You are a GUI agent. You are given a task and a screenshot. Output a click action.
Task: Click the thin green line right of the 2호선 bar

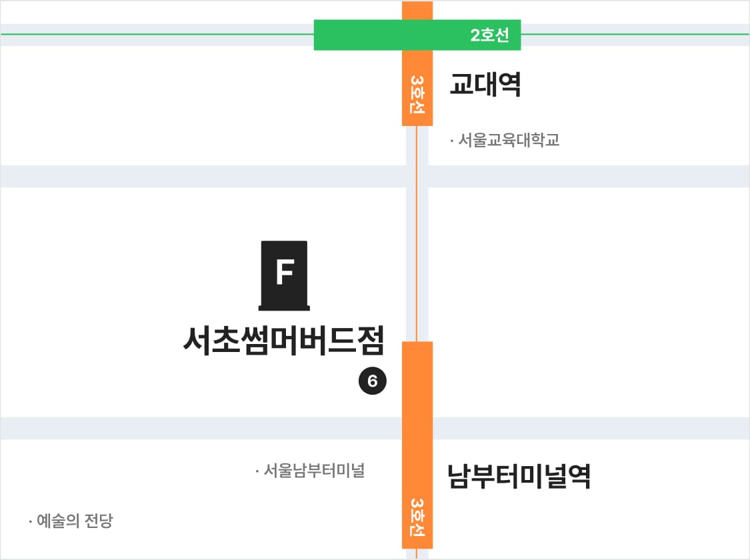[x=633, y=34]
